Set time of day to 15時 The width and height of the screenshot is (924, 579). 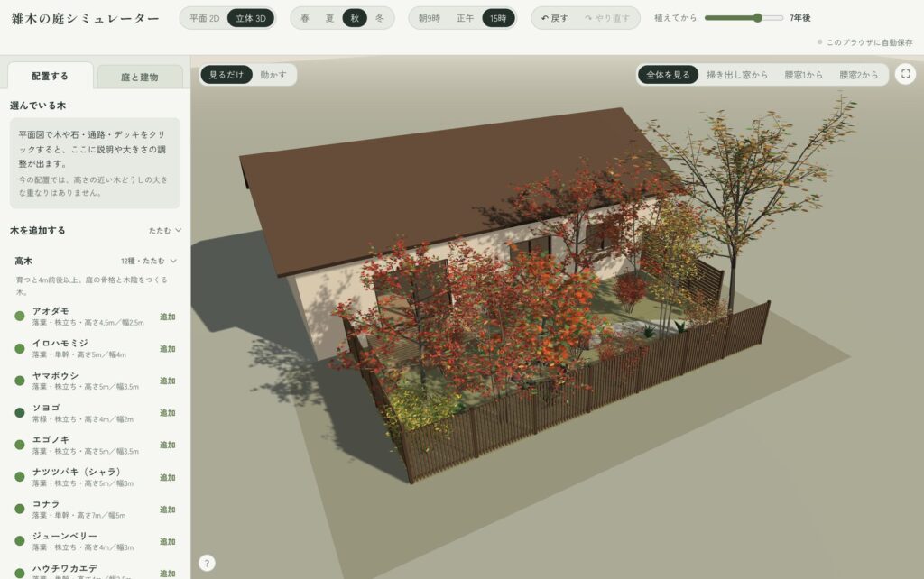coord(498,18)
